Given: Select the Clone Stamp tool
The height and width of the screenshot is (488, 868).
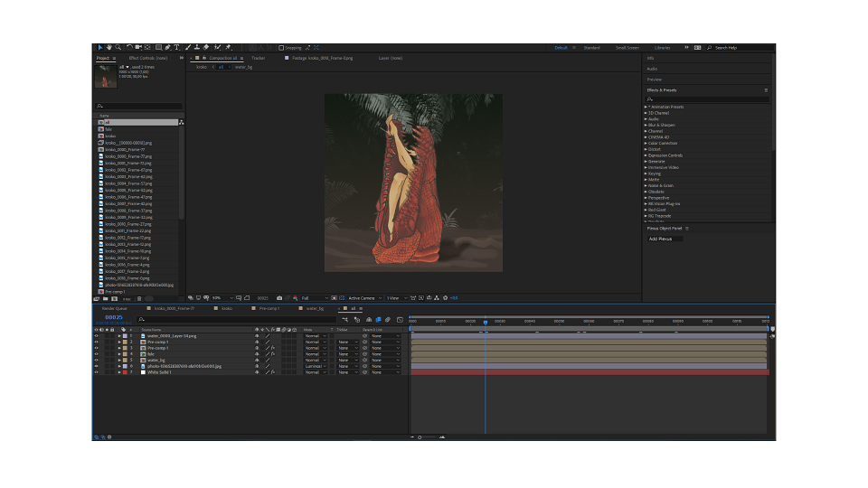Looking at the screenshot, I should pos(196,48).
